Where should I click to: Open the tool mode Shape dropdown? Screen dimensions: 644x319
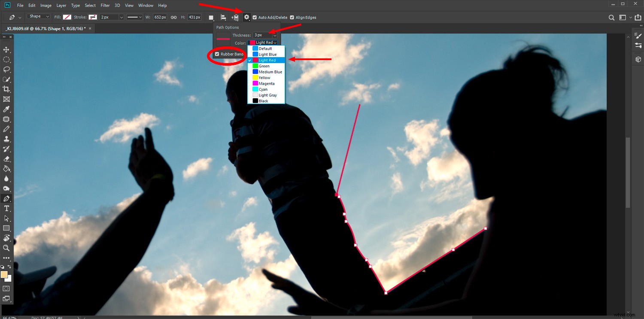38,16
